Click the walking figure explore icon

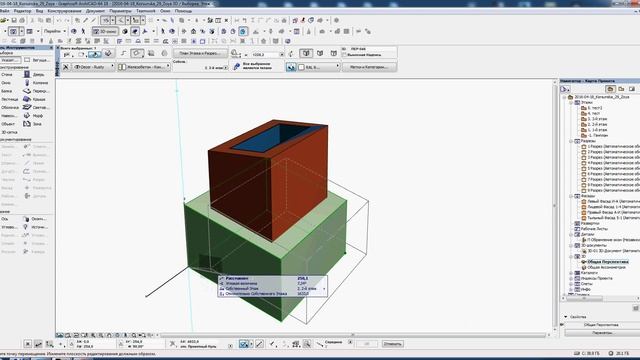coord(83,31)
